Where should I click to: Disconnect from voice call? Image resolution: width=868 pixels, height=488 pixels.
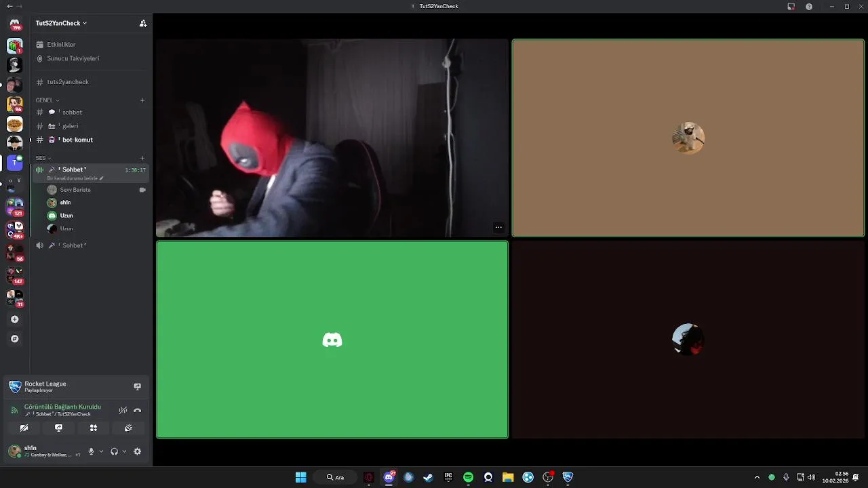(x=137, y=410)
